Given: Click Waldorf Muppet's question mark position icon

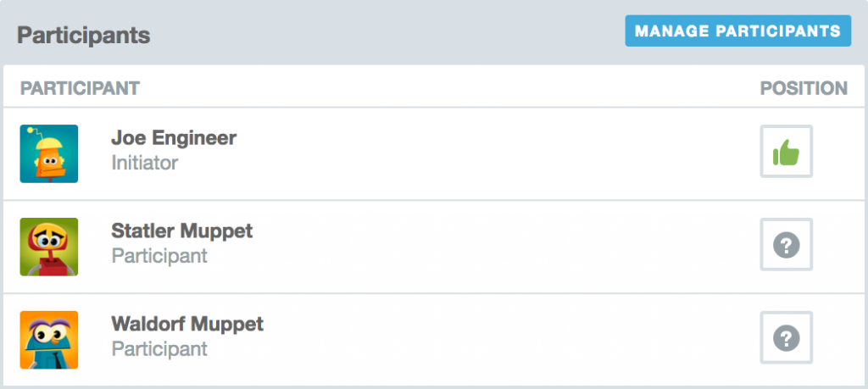Looking at the screenshot, I should coord(786,339).
